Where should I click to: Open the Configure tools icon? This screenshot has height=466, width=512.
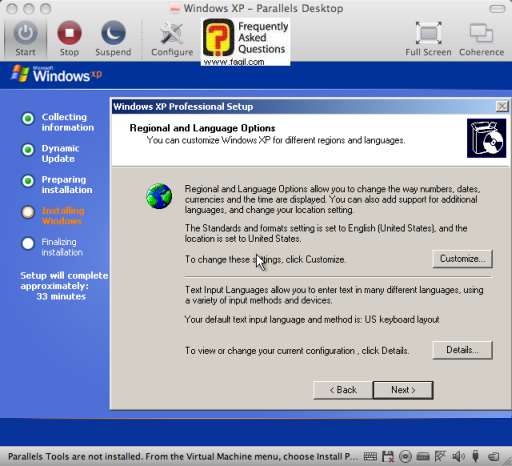coord(171,33)
